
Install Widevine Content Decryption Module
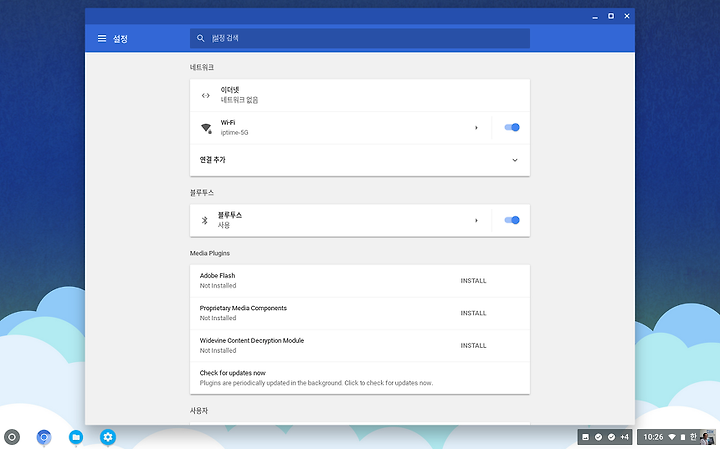473,346
